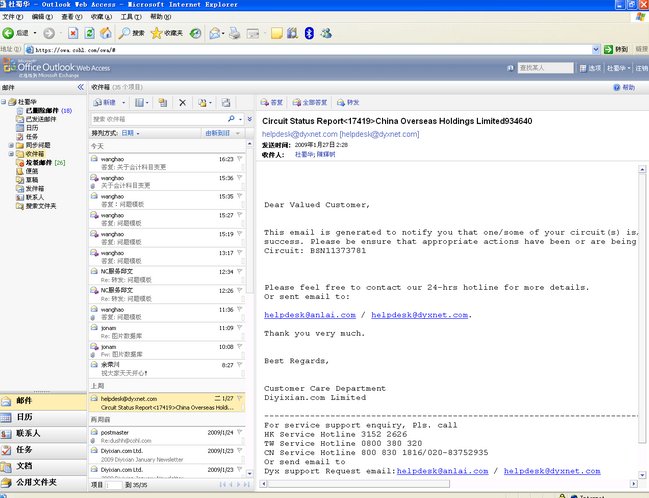Open the 文件(F) menu
This screenshot has width=649, height=498.
[12, 17]
